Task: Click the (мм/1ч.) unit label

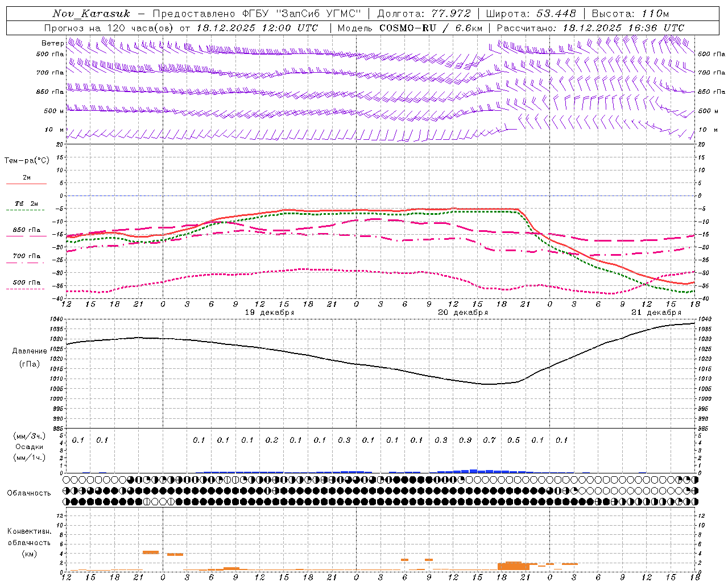Action: click(x=30, y=458)
